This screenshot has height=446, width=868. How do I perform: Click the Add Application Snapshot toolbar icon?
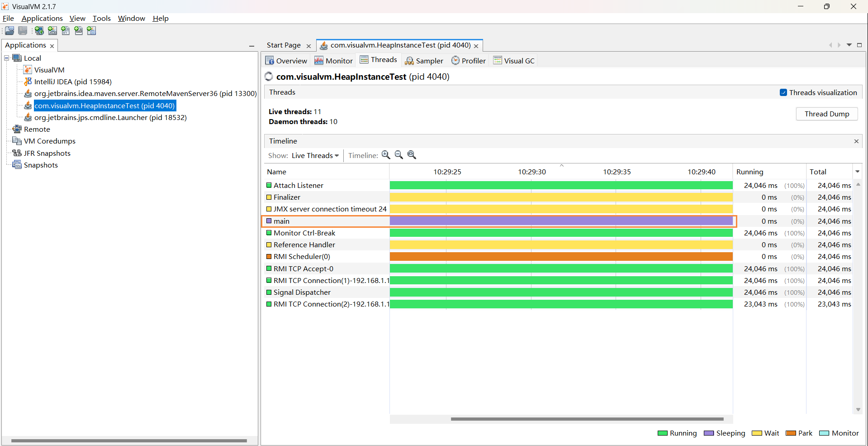(92, 31)
